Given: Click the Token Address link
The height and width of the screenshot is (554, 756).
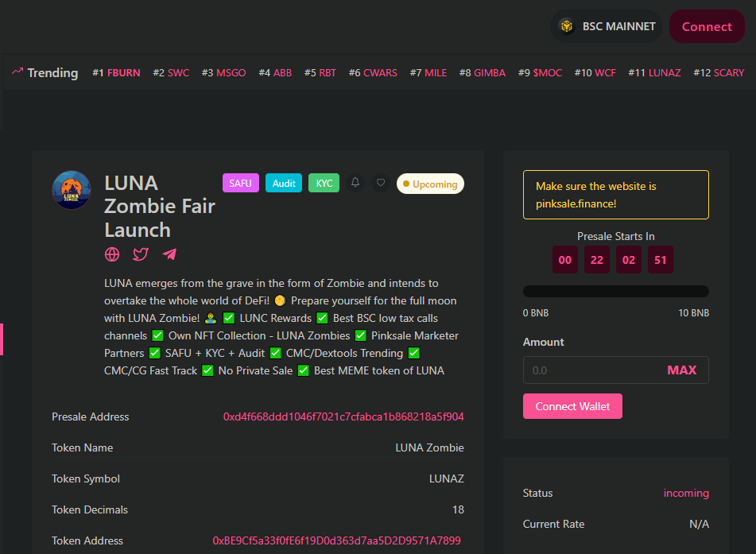Looking at the screenshot, I should (x=336, y=540).
